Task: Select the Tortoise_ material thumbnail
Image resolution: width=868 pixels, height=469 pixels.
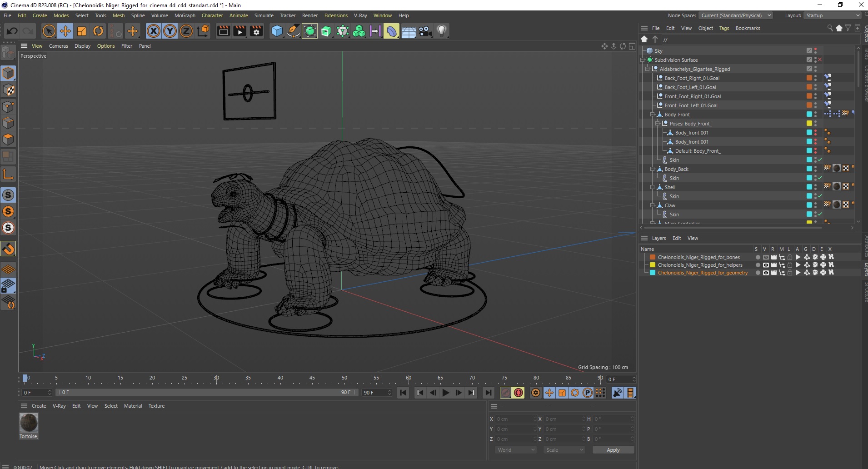Action: pos(29,423)
